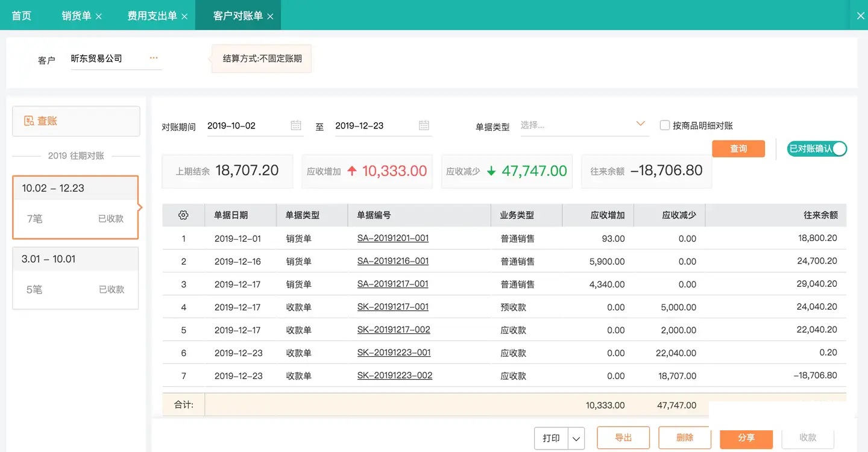Image resolution: width=868 pixels, height=452 pixels.
Task: Click the 导出 export button
Action: pos(623,438)
